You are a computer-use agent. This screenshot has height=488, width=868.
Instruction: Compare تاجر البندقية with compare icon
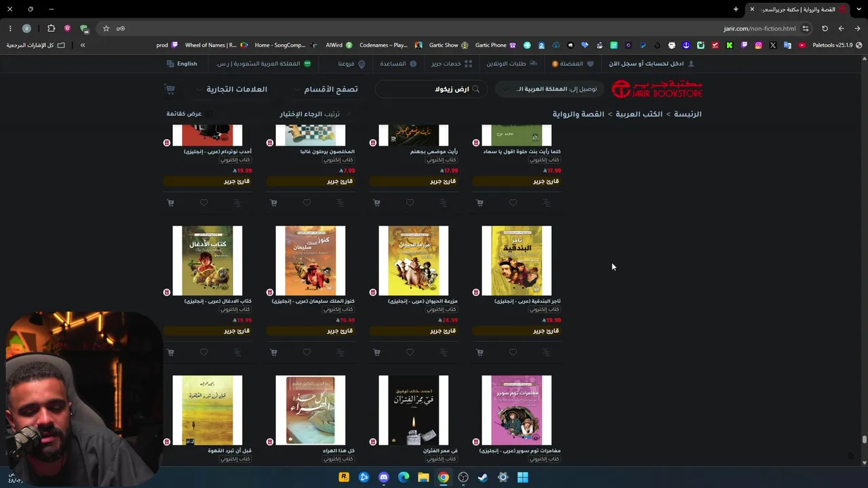point(546,352)
